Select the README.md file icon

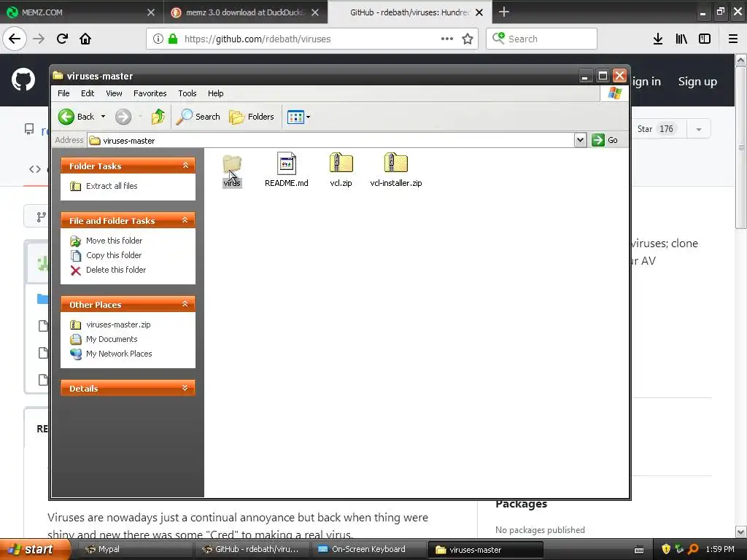pyautogui.click(x=286, y=163)
